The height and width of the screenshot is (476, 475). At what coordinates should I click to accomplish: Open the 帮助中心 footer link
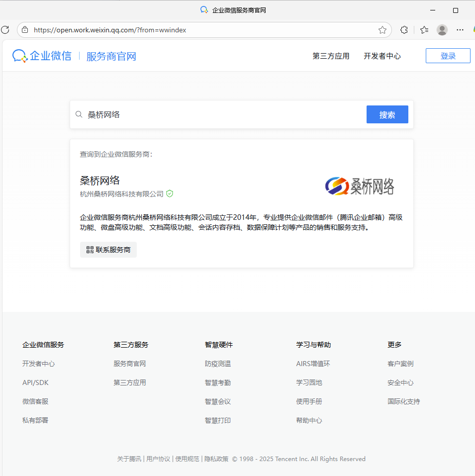click(309, 420)
